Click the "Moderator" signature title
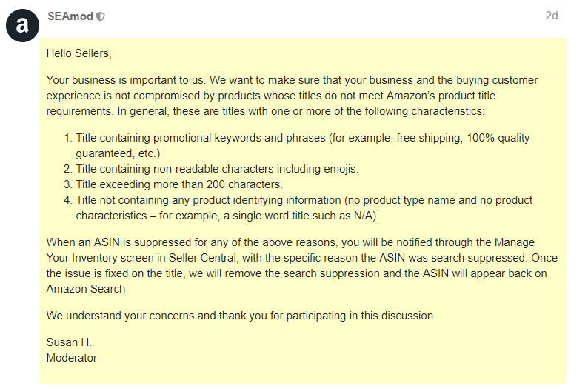Viewport: 588px width, 389px height. pos(72,358)
